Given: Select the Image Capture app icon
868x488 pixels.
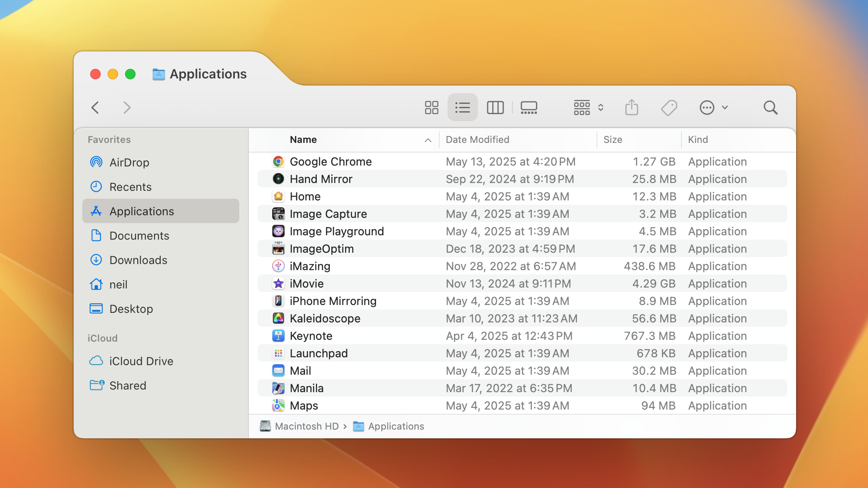Looking at the screenshot, I should coord(278,214).
